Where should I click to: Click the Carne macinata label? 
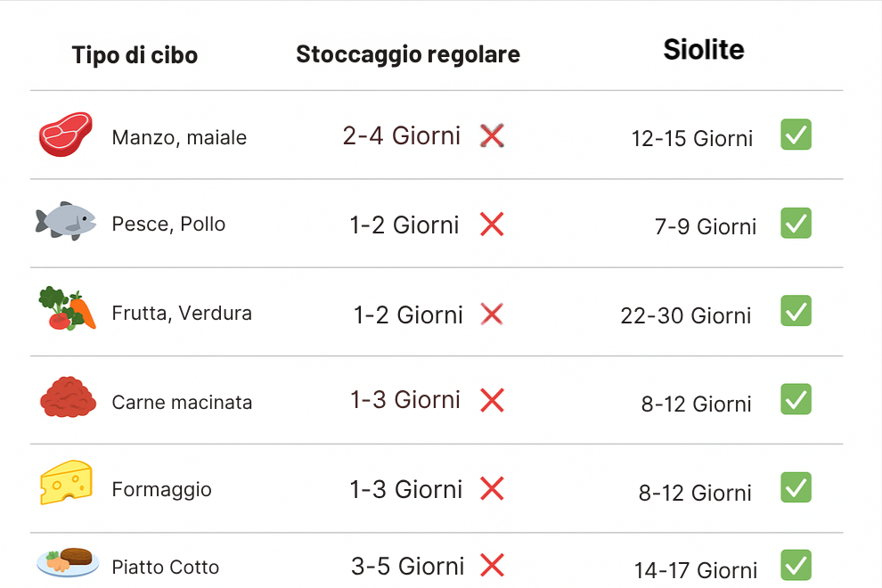(182, 403)
